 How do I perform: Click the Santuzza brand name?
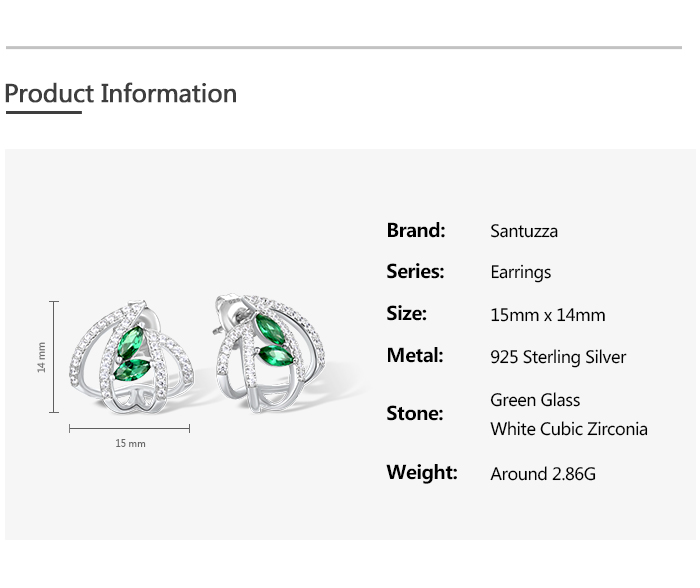[x=524, y=231]
